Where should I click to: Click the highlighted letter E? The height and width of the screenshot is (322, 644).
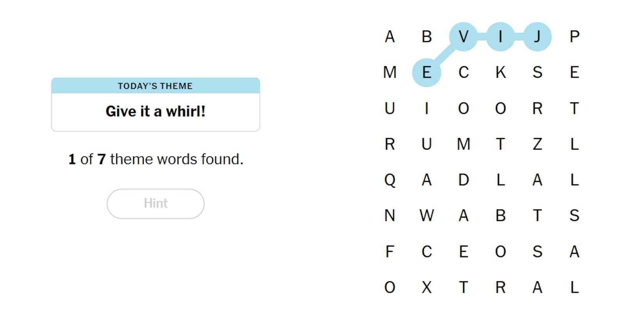(427, 73)
